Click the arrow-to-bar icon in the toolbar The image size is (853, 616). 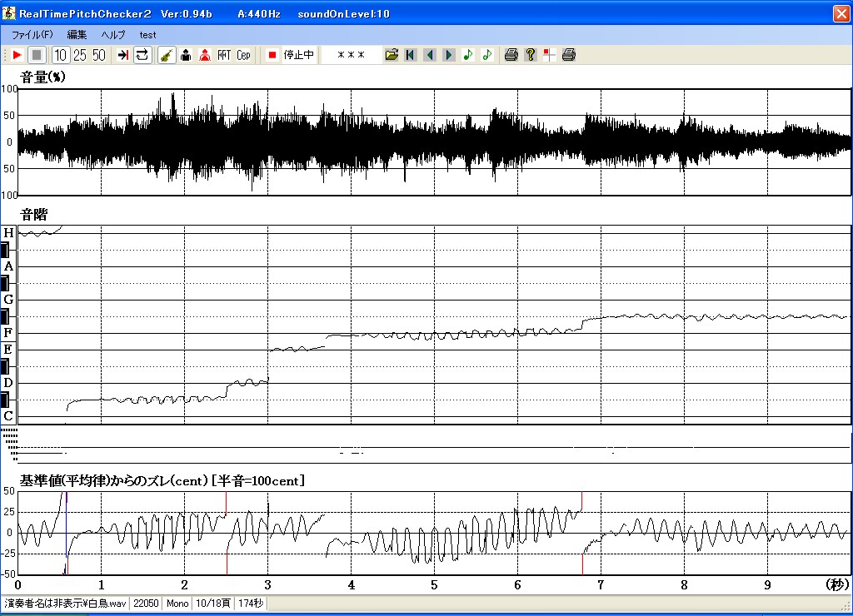pos(123,55)
